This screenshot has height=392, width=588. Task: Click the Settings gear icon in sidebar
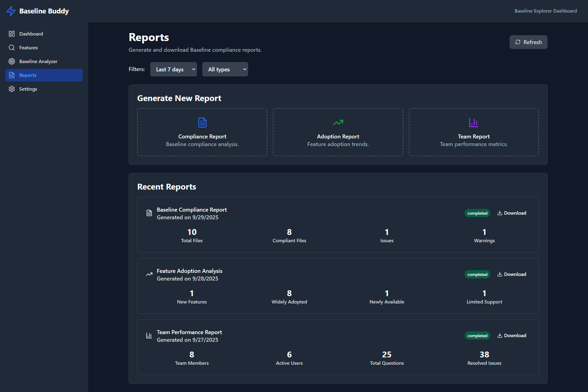point(12,89)
